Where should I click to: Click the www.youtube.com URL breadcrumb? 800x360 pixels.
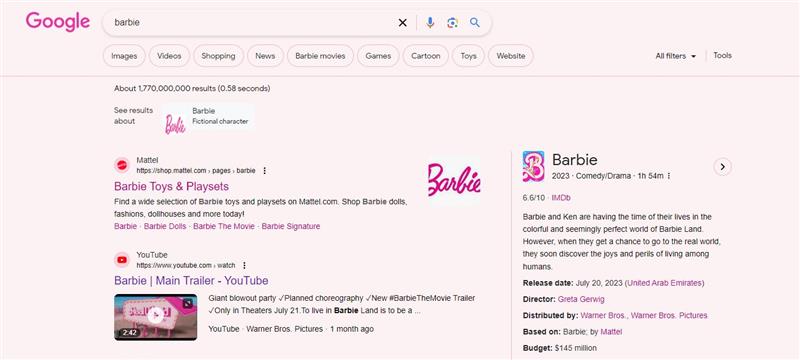186,265
